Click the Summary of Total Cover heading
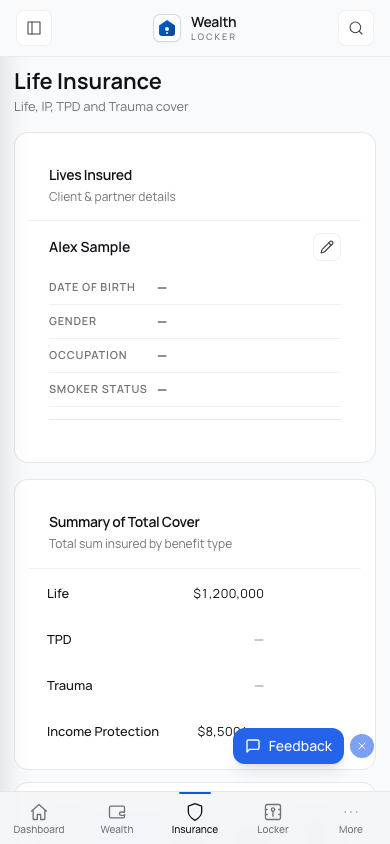The width and height of the screenshot is (390, 844). 124,522
